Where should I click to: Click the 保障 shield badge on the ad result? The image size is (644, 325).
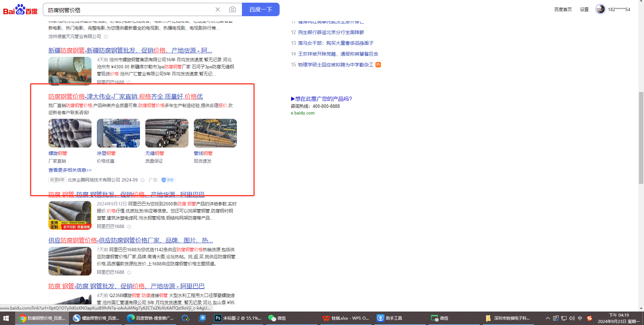pyautogui.click(x=168, y=180)
